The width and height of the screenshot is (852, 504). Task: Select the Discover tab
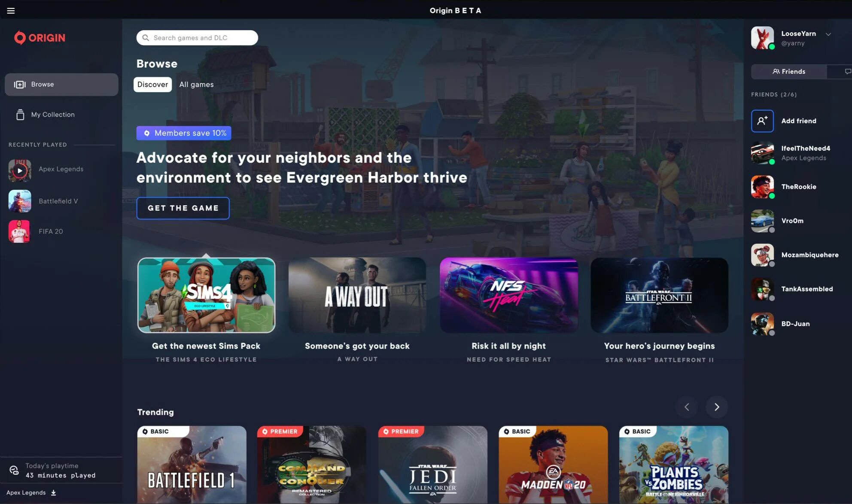click(x=152, y=84)
